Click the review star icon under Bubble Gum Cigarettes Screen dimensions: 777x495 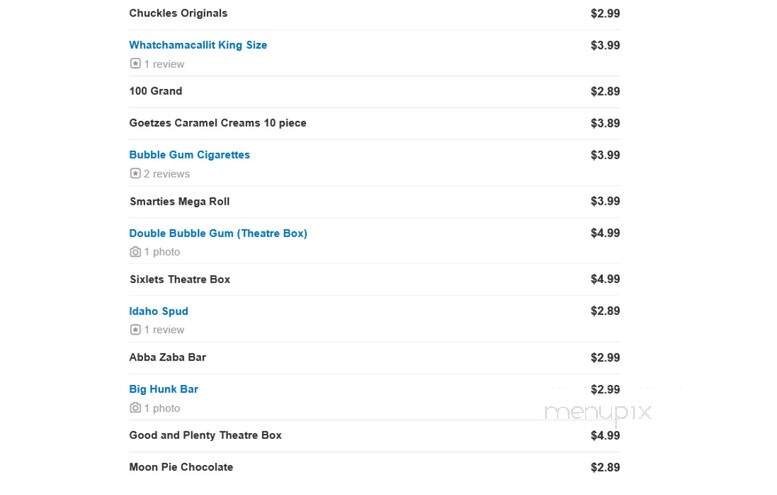135,173
